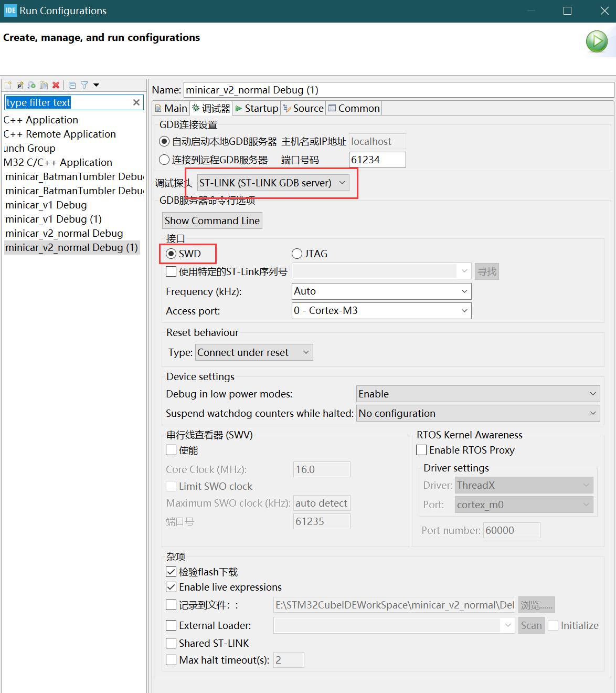The height and width of the screenshot is (693, 616).
Task: Click the localhost host name field
Action: pos(377,141)
